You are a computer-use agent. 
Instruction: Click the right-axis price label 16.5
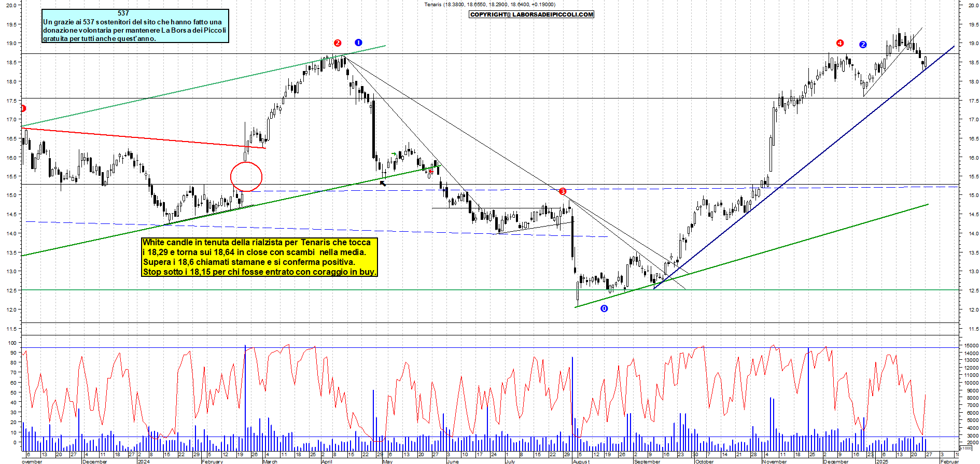tap(973, 138)
